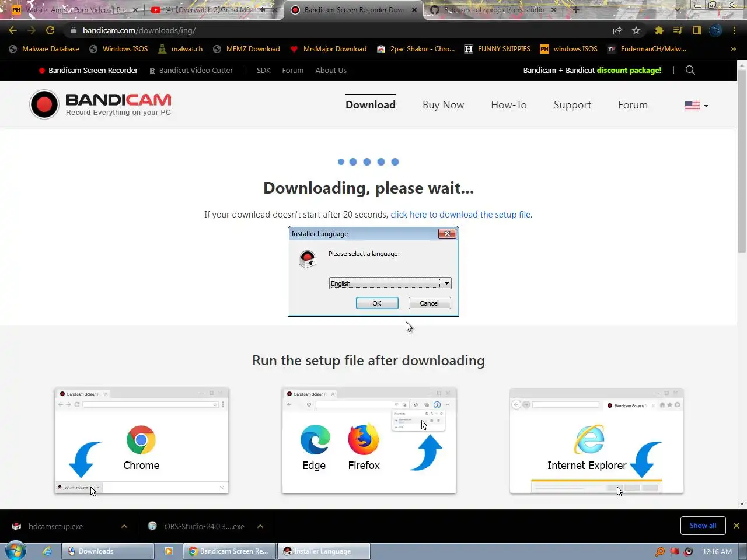747x560 pixels.
Task: Click Internet Explorer instructions image
Action: 596,441
